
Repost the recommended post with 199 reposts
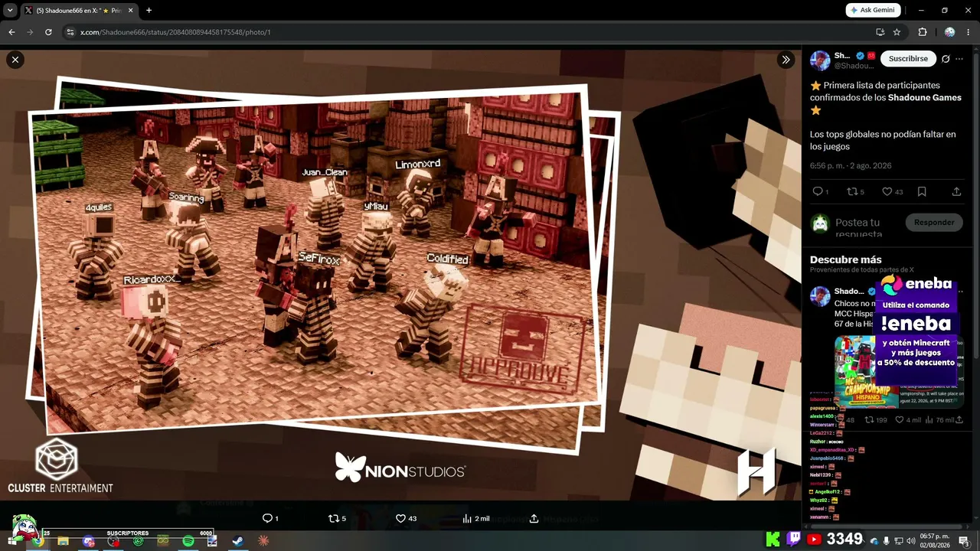click(x=876, y=420)
